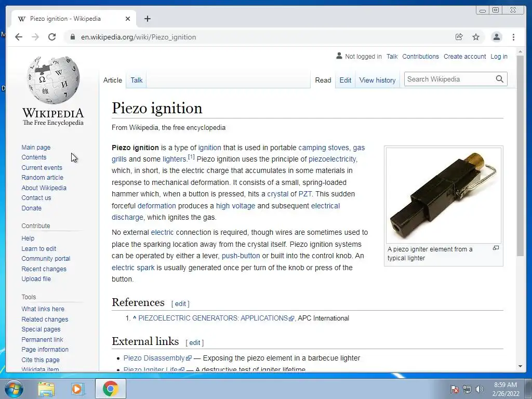Open the piezo igniter thumbnail image
The image size is (532, 399).
point(444,195)
